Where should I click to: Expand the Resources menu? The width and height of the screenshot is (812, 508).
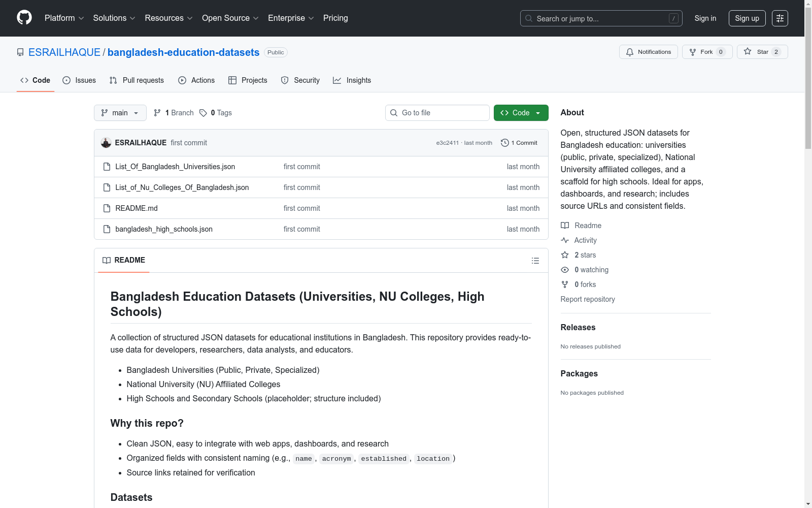(169, 18)
